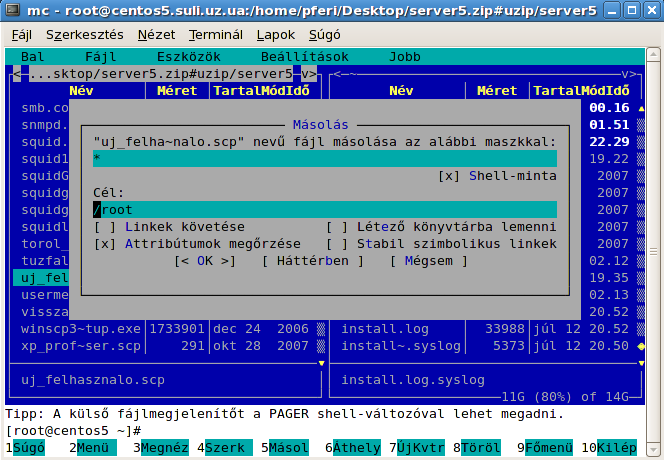
Task: Cancel copying with Mégsem button
Action: [429, 261]
